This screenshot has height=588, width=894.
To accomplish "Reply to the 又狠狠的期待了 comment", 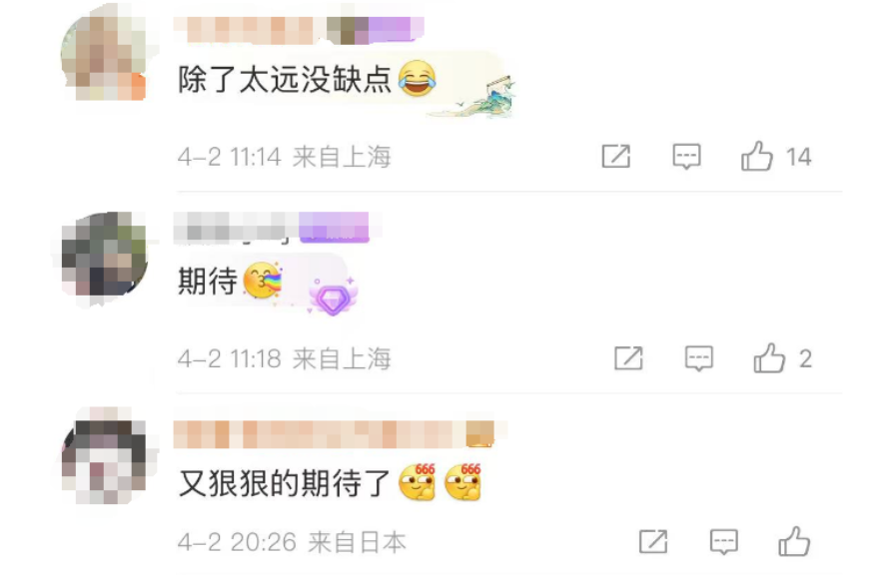I will click(724, 542).
